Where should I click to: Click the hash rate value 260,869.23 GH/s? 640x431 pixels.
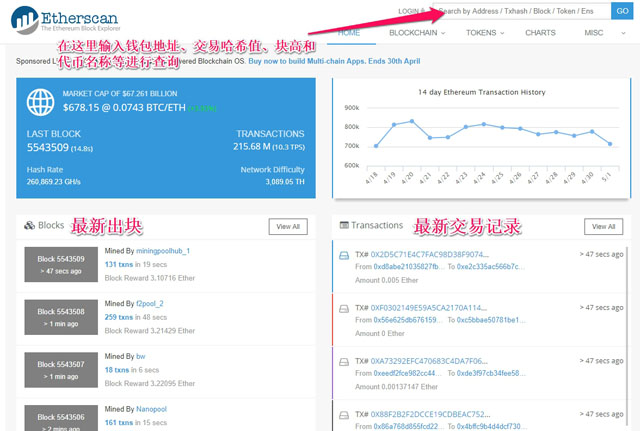click(53, 182)
